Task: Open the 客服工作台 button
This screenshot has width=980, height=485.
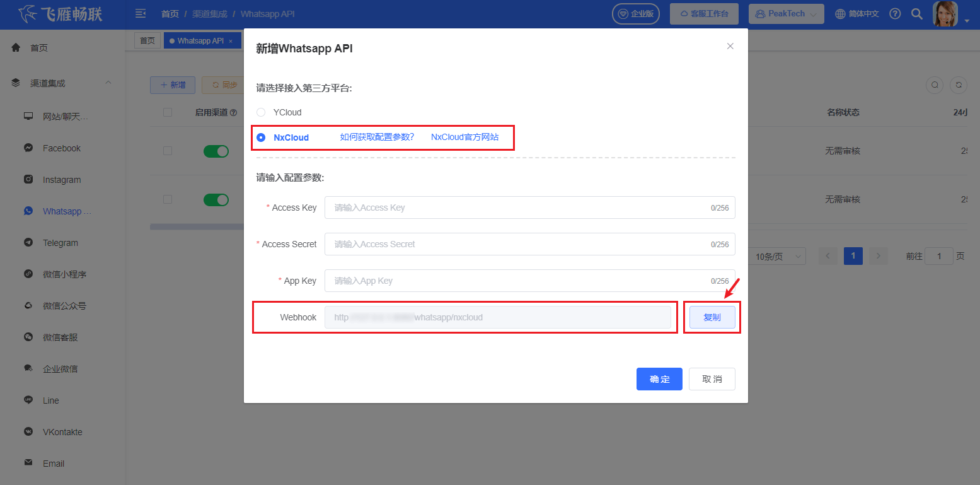Action: [704, 14]
